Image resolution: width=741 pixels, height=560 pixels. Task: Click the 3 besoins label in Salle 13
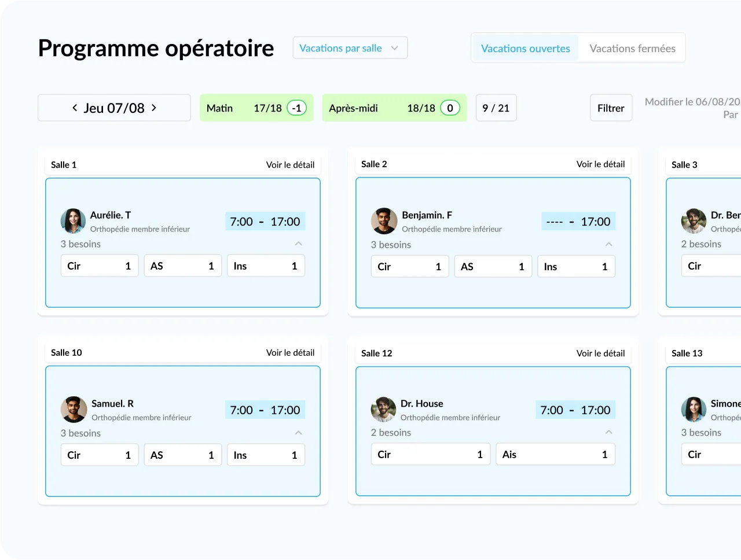click(701, 433)
